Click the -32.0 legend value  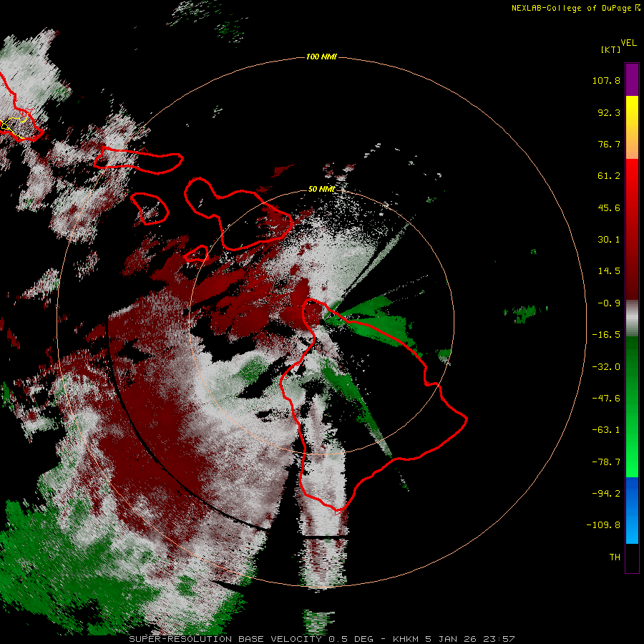click(x=606, y=367)
